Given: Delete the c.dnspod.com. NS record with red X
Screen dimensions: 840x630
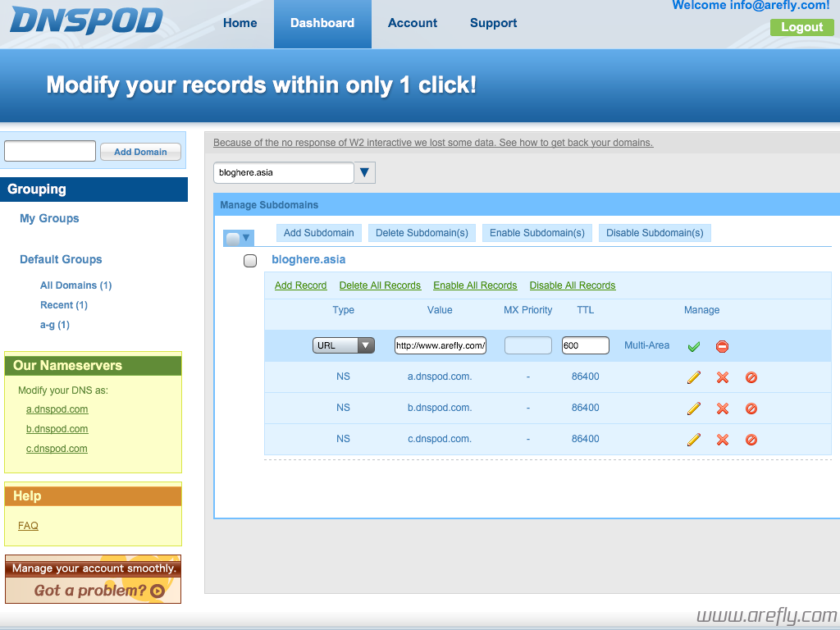Looking at the screenshot, I should [723, 440].
